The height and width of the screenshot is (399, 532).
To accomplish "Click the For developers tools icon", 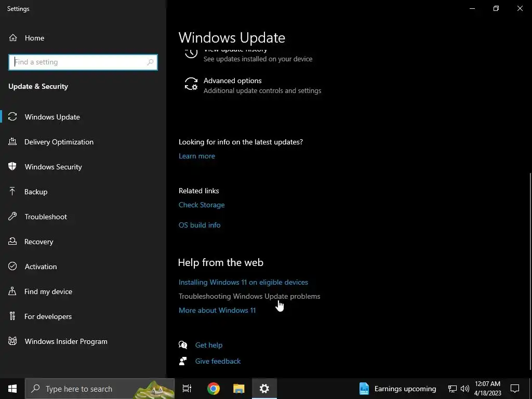I will [12, 316].
